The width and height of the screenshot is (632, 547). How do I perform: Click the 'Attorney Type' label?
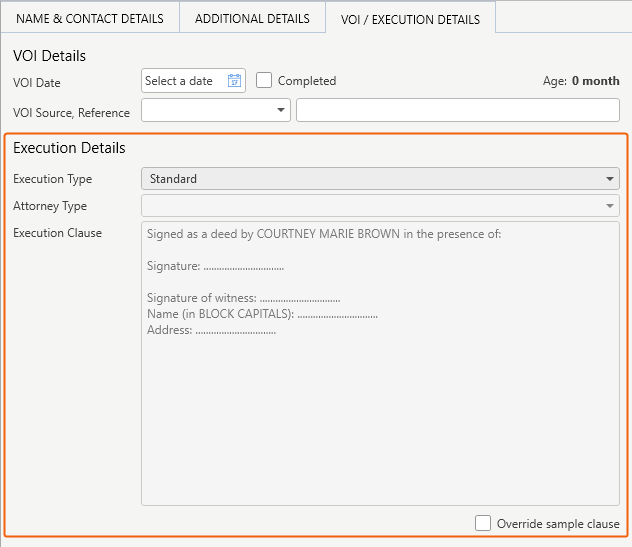50,206
